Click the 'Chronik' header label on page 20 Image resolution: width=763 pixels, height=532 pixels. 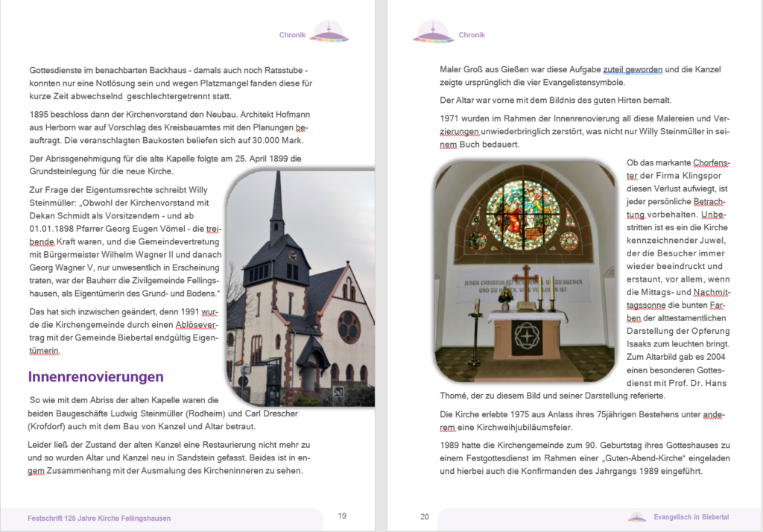pyautogui.click(x=472, y=35)
